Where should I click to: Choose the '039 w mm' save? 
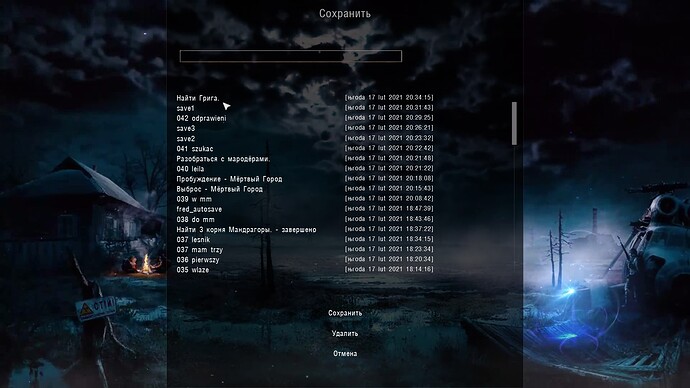(305, 199)
